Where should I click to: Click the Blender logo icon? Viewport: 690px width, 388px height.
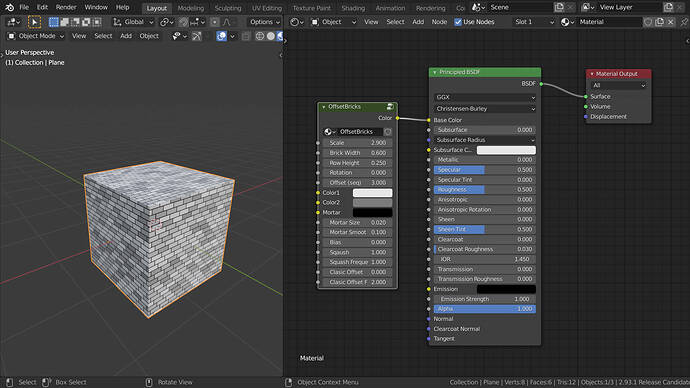click(x=9, y=7)
